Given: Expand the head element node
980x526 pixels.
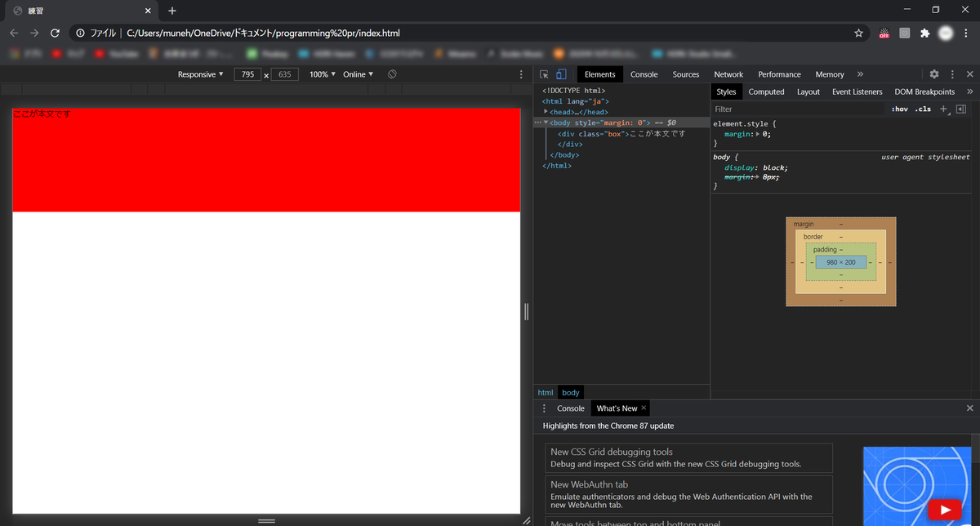Looking at the screenshot, I should [546, 112].
